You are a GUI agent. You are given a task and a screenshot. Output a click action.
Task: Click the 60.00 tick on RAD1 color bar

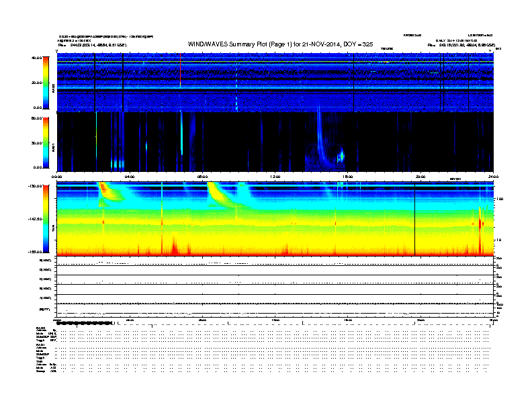point(36,118)
